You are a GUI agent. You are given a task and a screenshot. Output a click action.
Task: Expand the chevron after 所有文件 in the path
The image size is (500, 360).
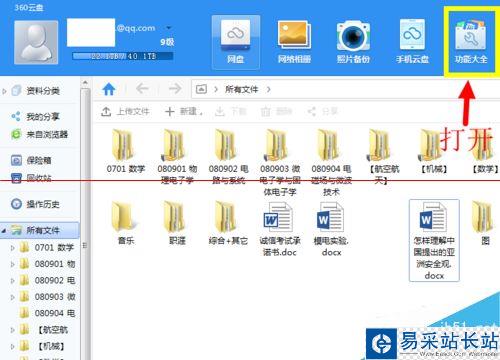click(x=269, y=89)
